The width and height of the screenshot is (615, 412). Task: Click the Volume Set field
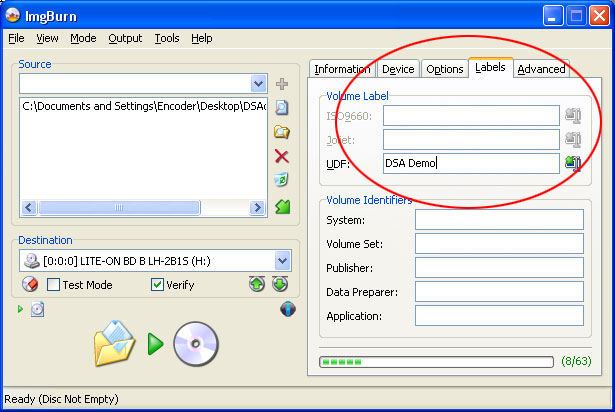[x=499, y=243]
